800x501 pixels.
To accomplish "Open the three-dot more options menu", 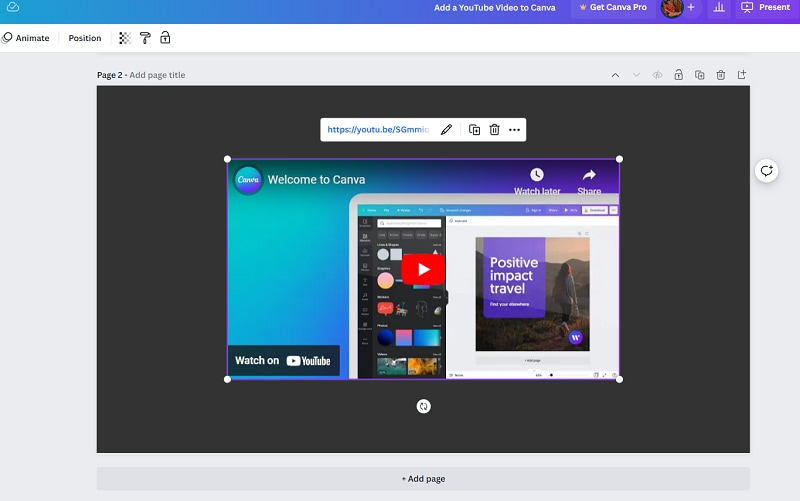I will pos(514,130).
